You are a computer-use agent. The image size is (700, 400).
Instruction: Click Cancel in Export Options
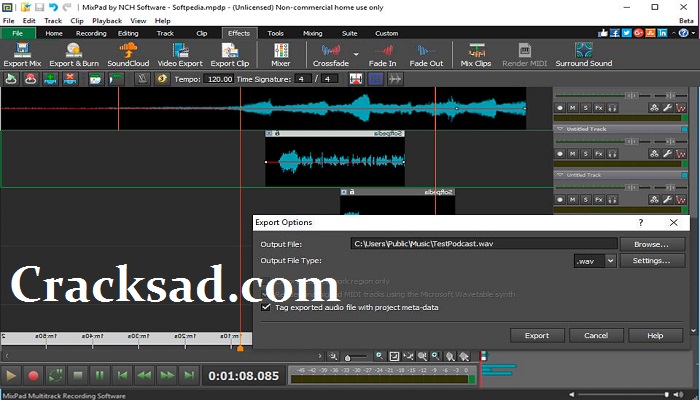click(x=596, y=335)
